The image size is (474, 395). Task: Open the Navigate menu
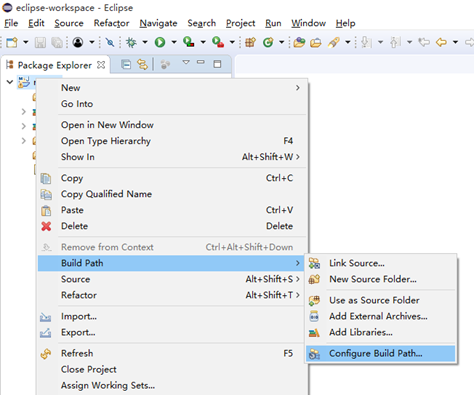coord(158,23)
